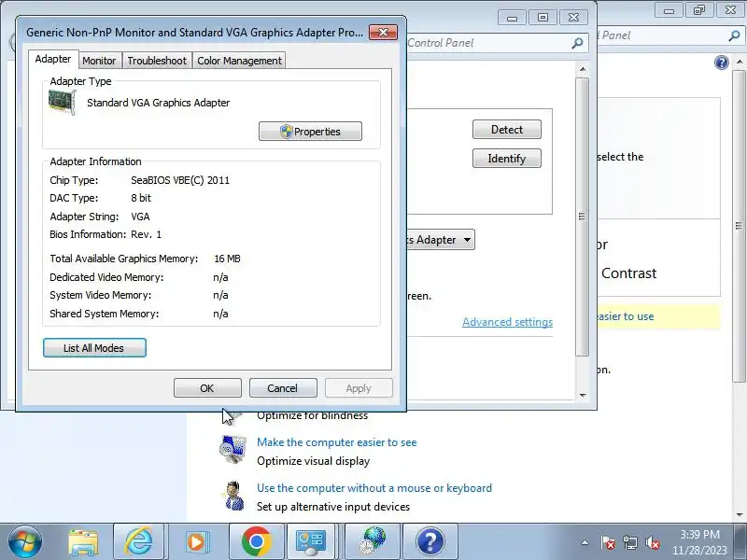Launch Google Chrome from the taskbar

(256, 541)
